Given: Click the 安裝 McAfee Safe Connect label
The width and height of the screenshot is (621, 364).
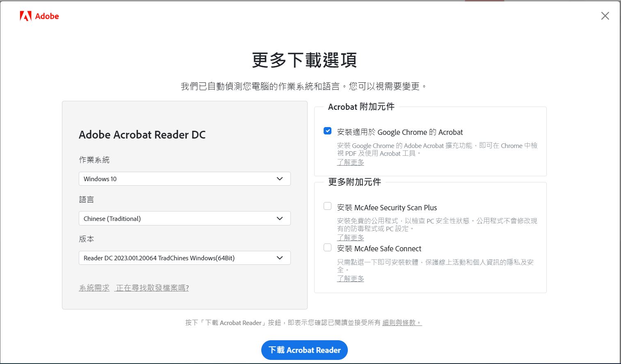Looking at the screenshot, I should [x=379, y=248].
